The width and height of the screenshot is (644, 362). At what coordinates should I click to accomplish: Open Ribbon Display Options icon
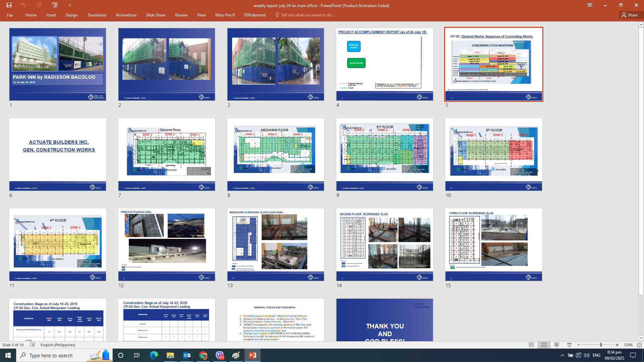tap(590, 5)
